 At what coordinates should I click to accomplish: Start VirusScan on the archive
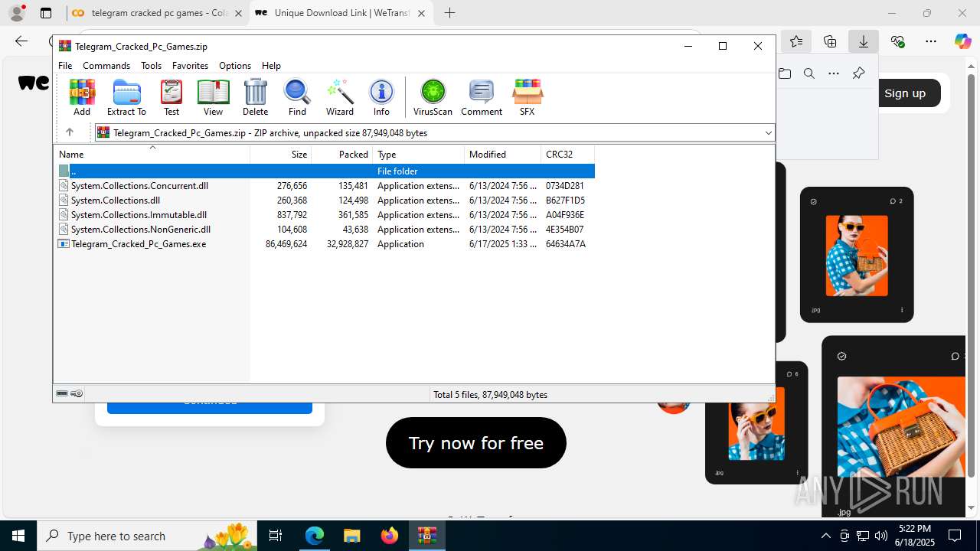(433, 97)
